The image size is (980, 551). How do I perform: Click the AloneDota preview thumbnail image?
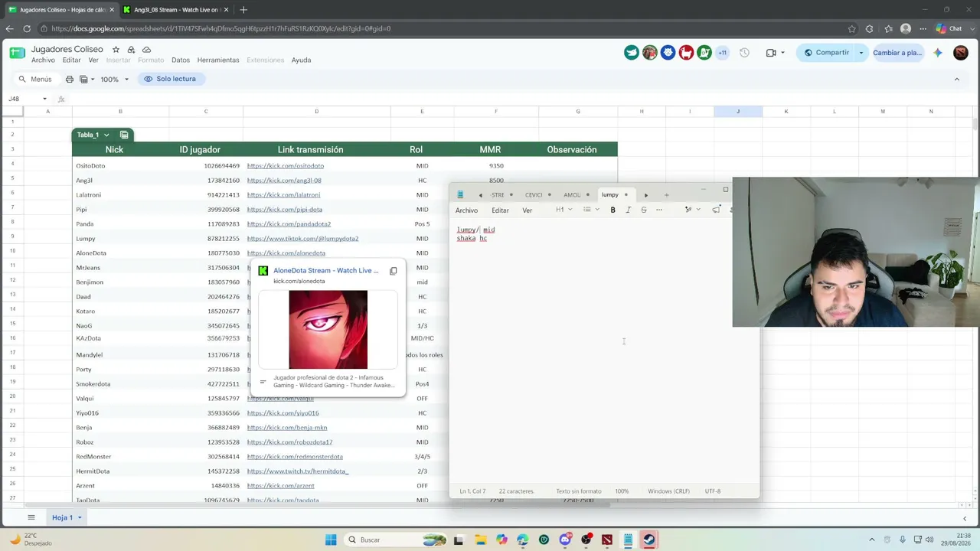[x=328, y=329]
